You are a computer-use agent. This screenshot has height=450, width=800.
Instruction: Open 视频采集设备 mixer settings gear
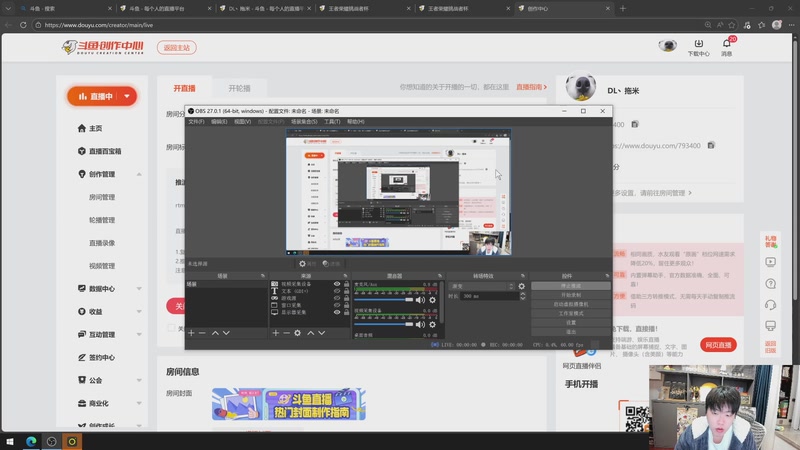pos(433,324)
